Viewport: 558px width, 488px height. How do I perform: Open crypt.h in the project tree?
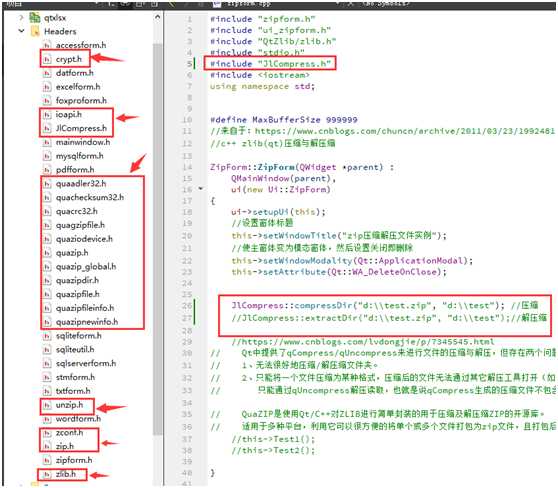(x=69, y=59)
